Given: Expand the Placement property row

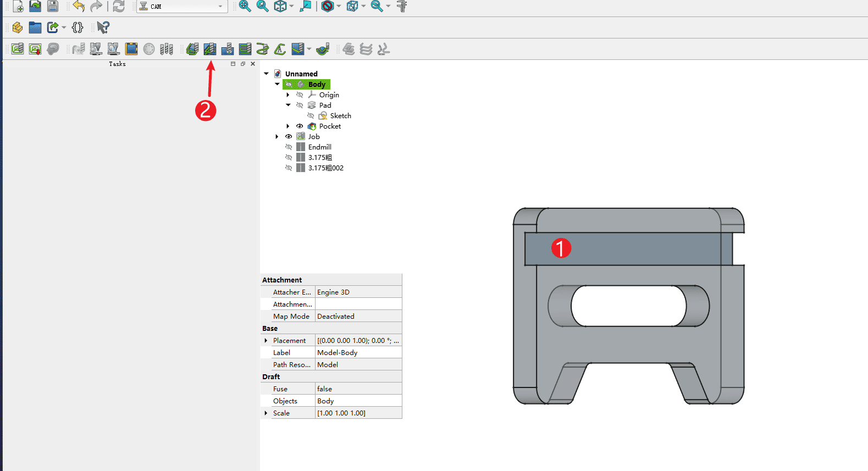Looking at the screenshot, I should tap(266, 341).
